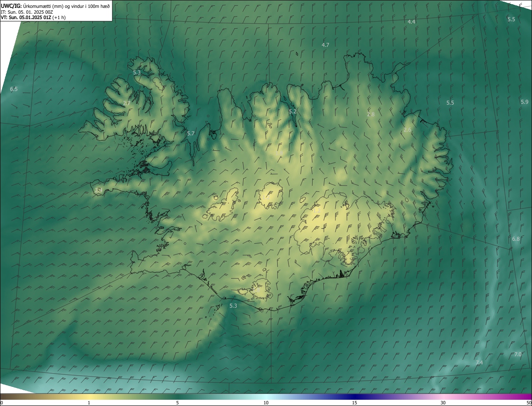Click the "0" tick label on the color scale
532x406 pixels.
[2, 403]
